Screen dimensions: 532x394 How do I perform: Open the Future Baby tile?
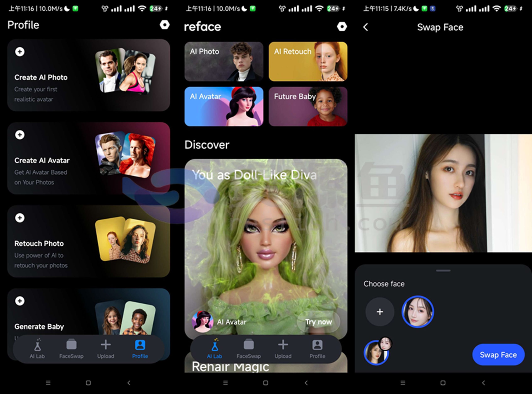(x=308, y=106)
